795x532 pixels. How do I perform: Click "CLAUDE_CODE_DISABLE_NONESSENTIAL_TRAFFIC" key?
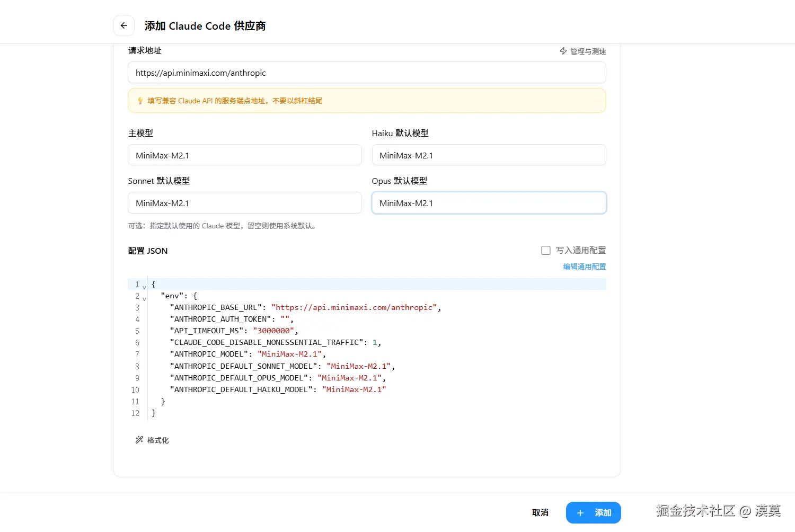(x=267, y=342)
